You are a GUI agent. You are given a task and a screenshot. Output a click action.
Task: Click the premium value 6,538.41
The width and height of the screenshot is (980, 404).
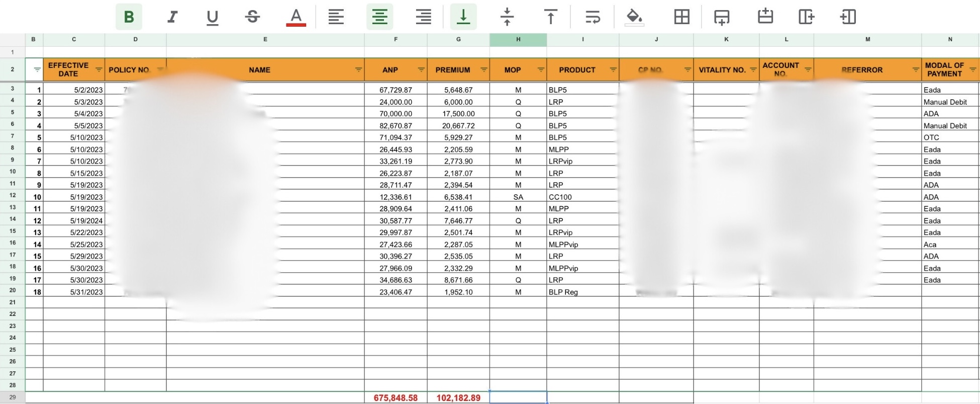pyautogui.click(x=458, y=197)
